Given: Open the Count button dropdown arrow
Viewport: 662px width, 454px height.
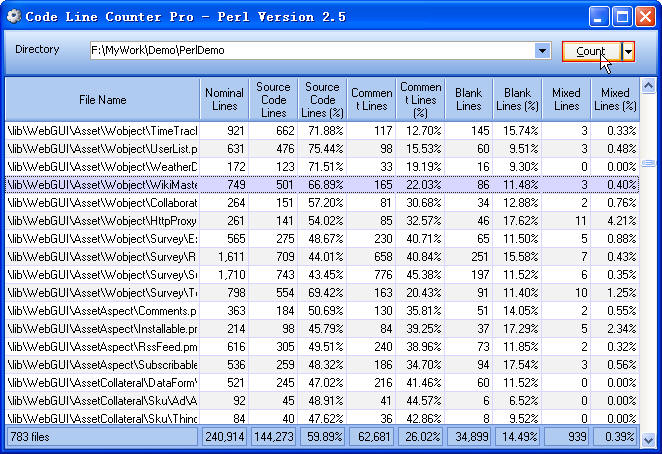Looking at the screenshot, I should [628, 51].
